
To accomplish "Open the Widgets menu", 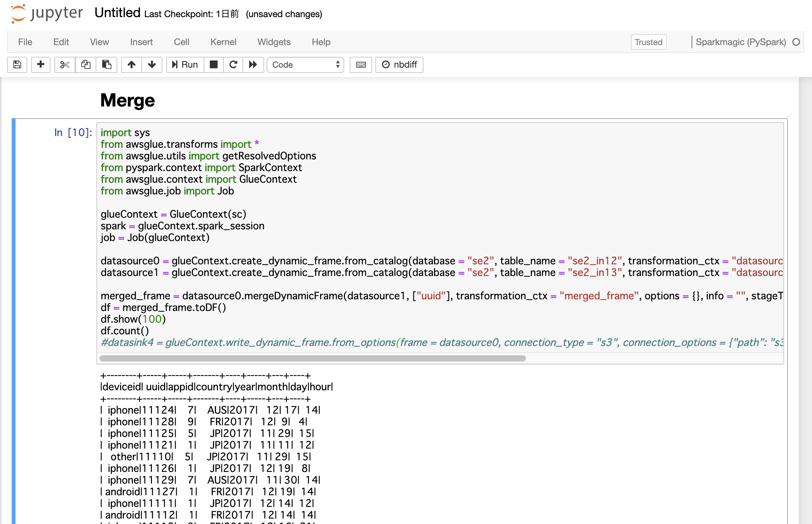I will (x=274, y=42).
